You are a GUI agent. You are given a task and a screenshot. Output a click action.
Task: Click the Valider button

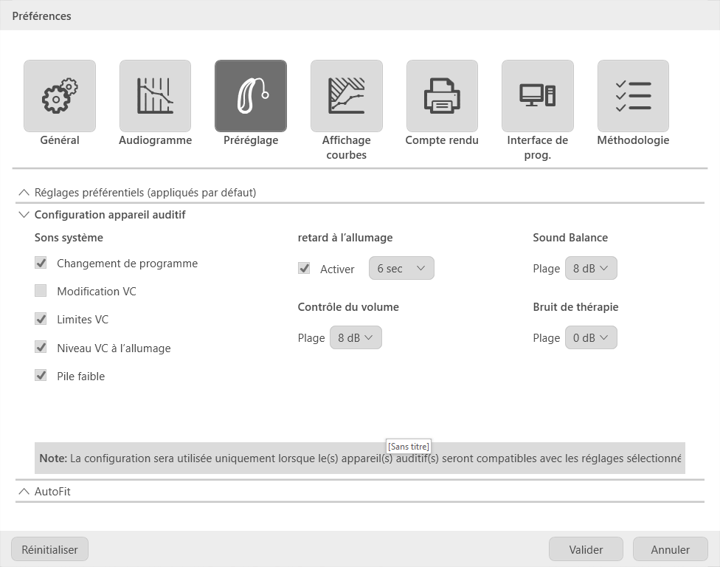(586, 549)
